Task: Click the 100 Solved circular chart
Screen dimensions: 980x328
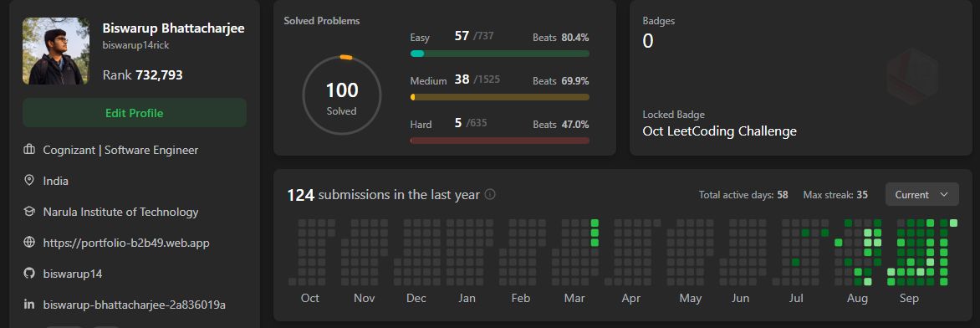Action: coord(342,95)
